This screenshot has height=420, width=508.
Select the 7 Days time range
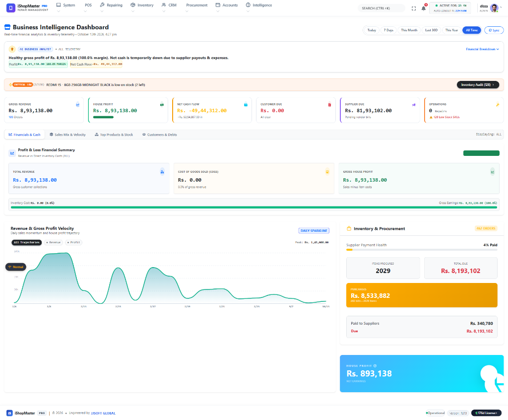pos(388,30)
